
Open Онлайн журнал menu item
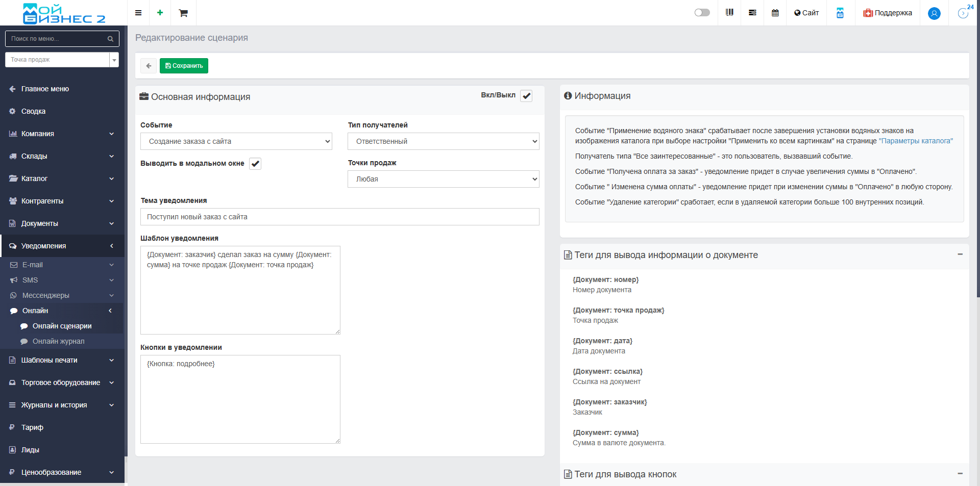pos(58,341)
